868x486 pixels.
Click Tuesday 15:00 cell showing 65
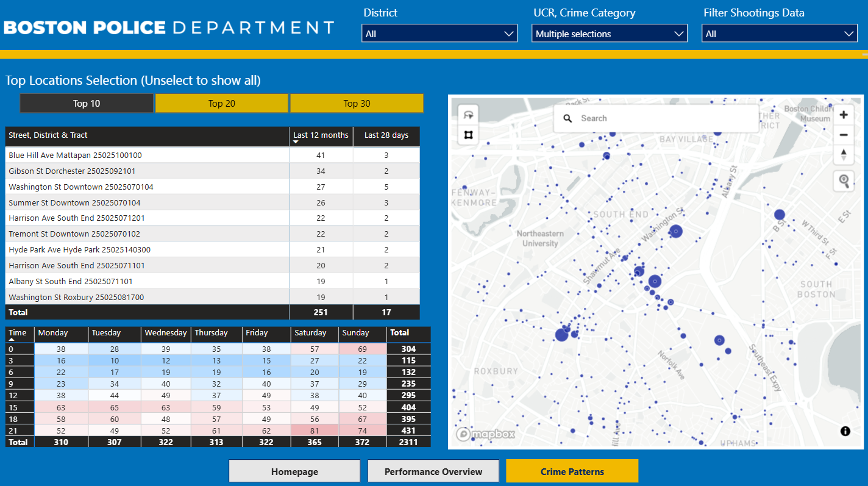(115, 407)
